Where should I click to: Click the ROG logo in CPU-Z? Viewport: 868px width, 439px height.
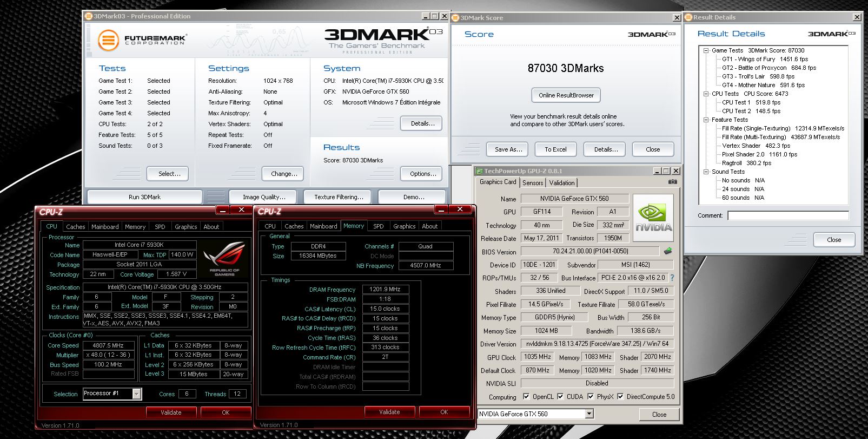(224, 258)
